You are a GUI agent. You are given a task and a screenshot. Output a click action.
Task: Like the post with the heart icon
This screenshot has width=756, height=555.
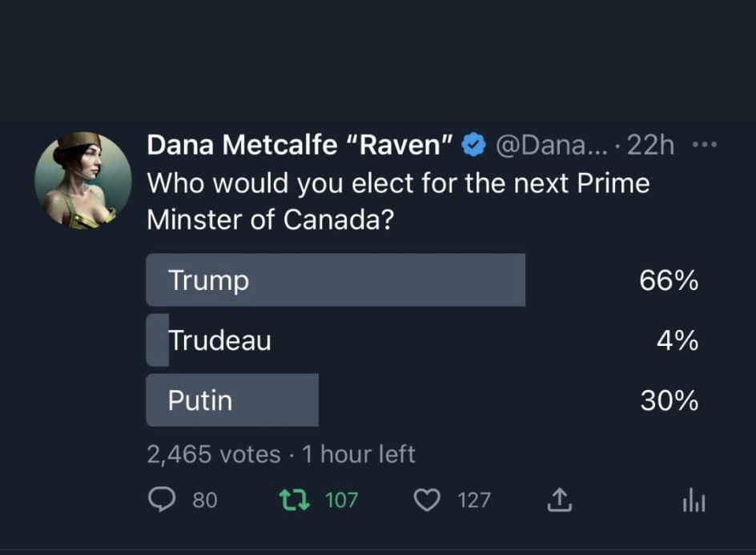[427, 500]
